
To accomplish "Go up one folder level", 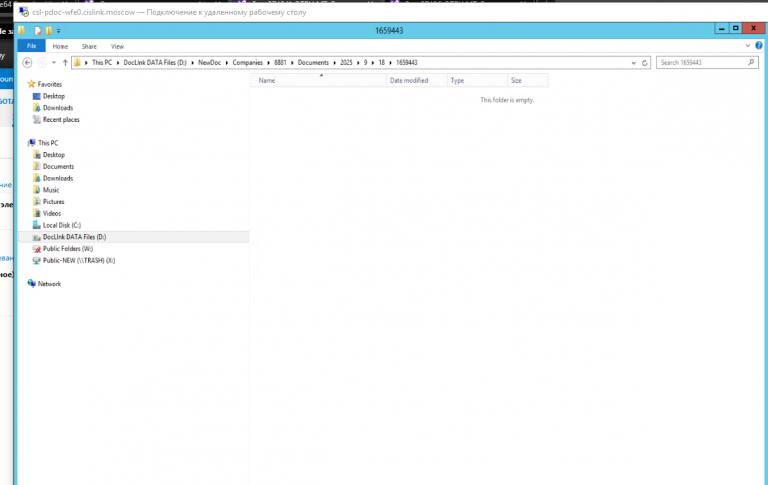I will pos(65,63).
